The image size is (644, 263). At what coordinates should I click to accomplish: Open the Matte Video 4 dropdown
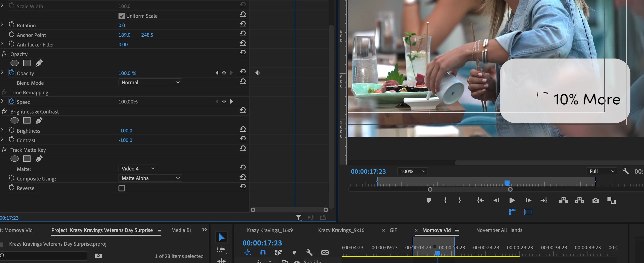point(137,169)
